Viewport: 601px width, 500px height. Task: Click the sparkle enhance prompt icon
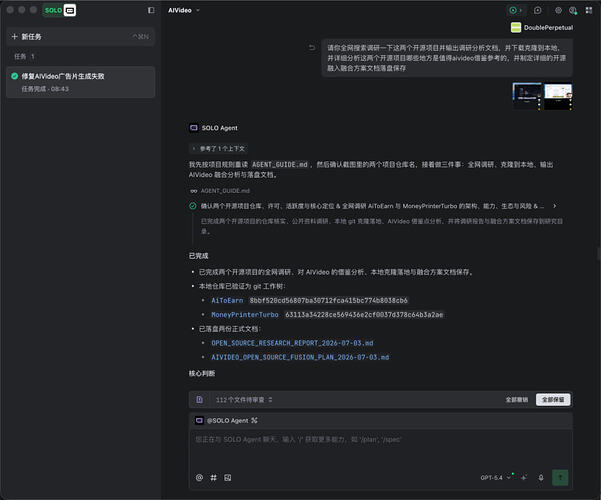point(524,477)
